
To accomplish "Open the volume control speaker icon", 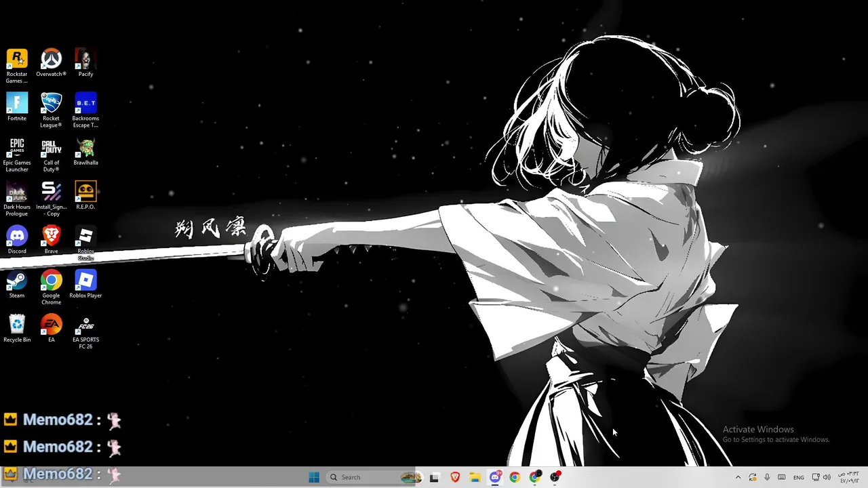I will click(827, 477).
